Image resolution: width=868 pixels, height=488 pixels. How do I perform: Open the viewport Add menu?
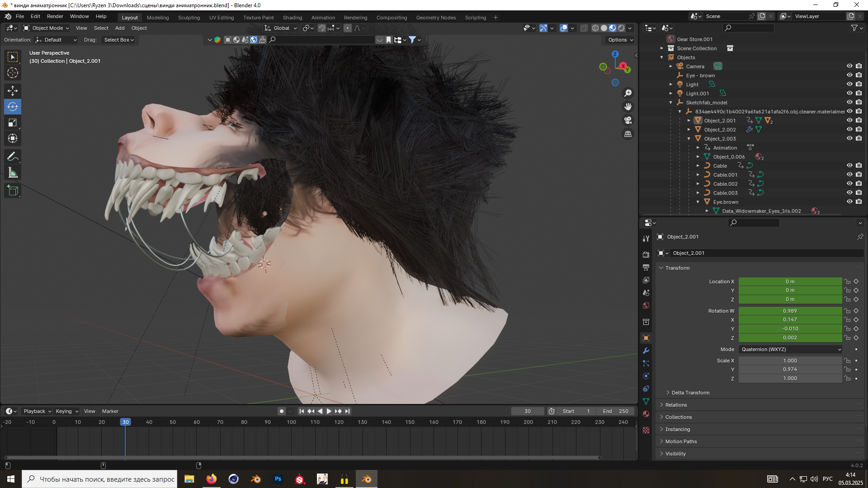point(120,28)
